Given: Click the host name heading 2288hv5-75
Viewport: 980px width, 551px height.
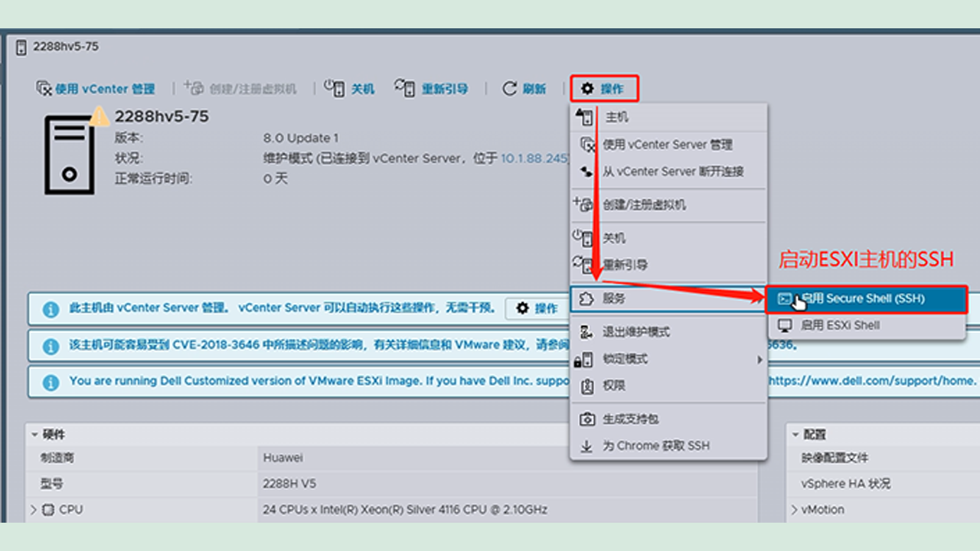Looking at the screenshot, I should (x=162, y=116).
